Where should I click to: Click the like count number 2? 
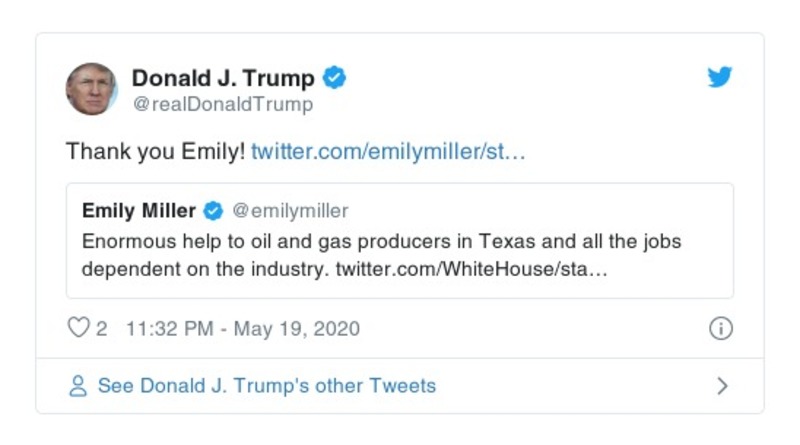point(102,329)
